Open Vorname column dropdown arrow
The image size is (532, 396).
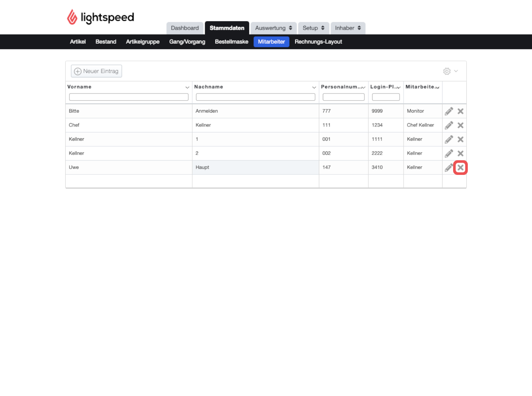point(187,87)
